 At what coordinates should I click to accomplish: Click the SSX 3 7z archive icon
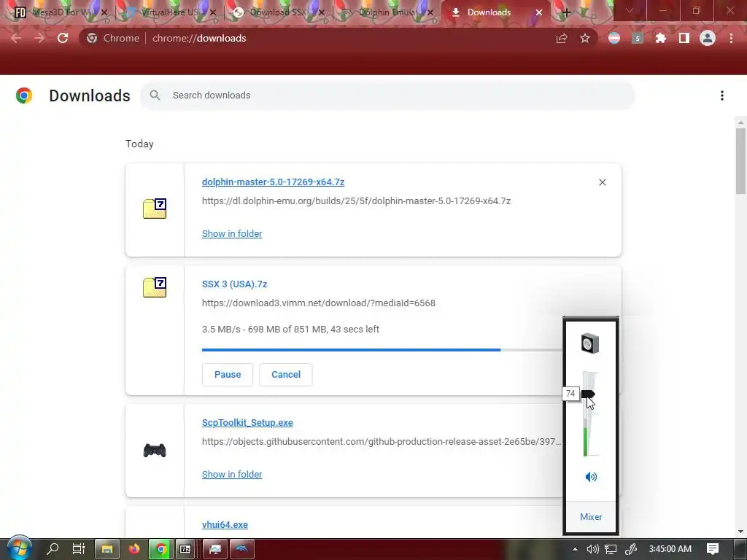pyautogui.click(x=155, y=287)
